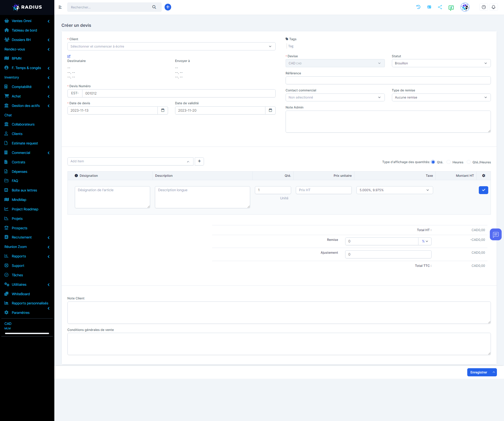Click the Enregistrer save button
This screenshot has width=504, height=421.
coord(479,372)
